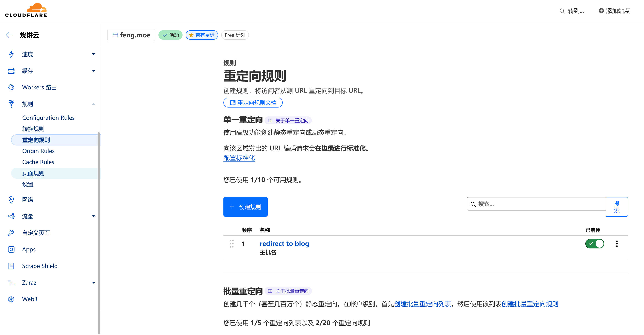Click the 规则 funnel icon
The height and width of the screenshot is (335, 644).
click(11, 104)
